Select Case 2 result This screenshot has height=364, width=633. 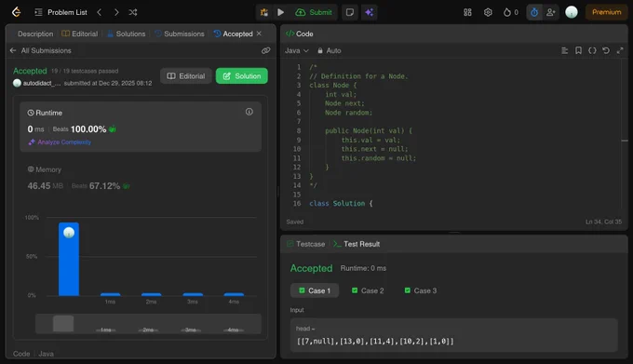[368, 290]
